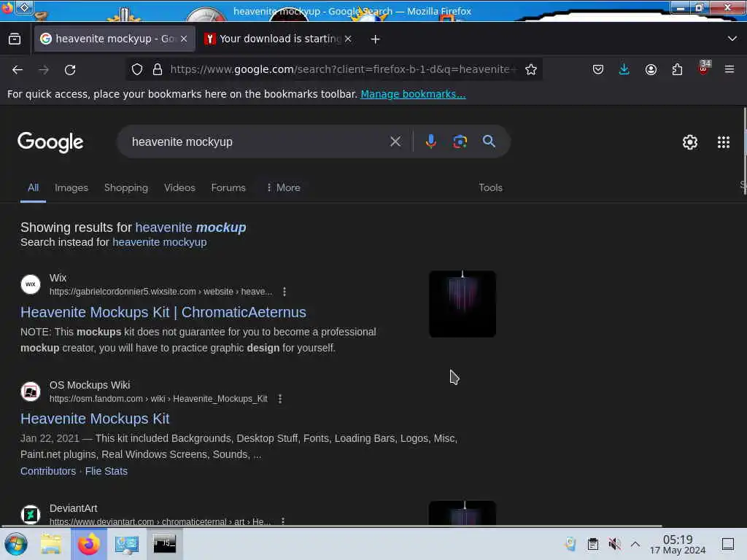Reload the current Google search page
747x560 pixels.
pyautogui.click(x=70, y=69)
